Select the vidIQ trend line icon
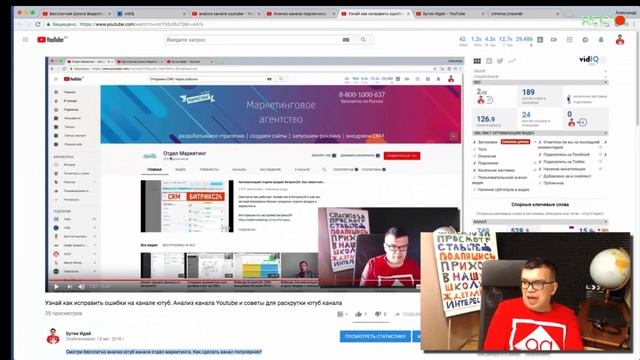 point(511,61)
